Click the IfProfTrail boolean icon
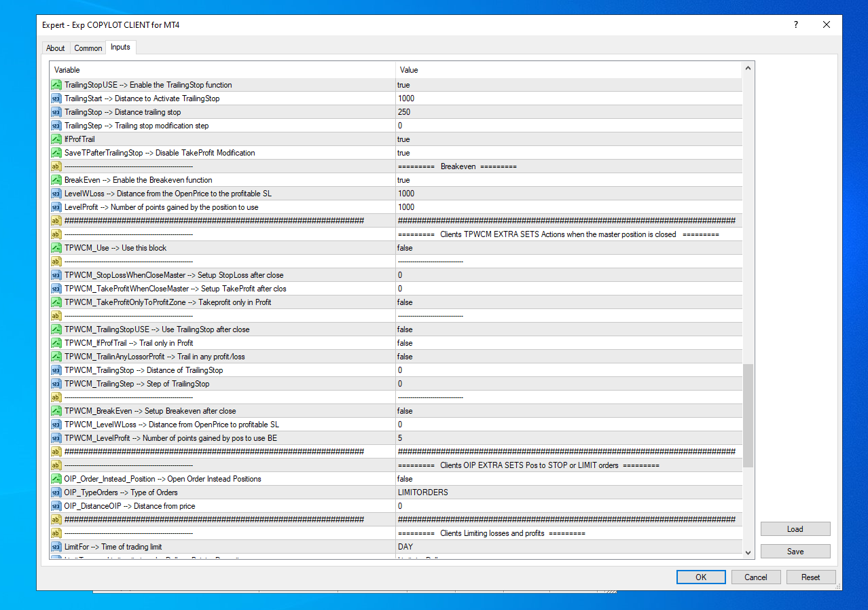 (x=56, y=139)
